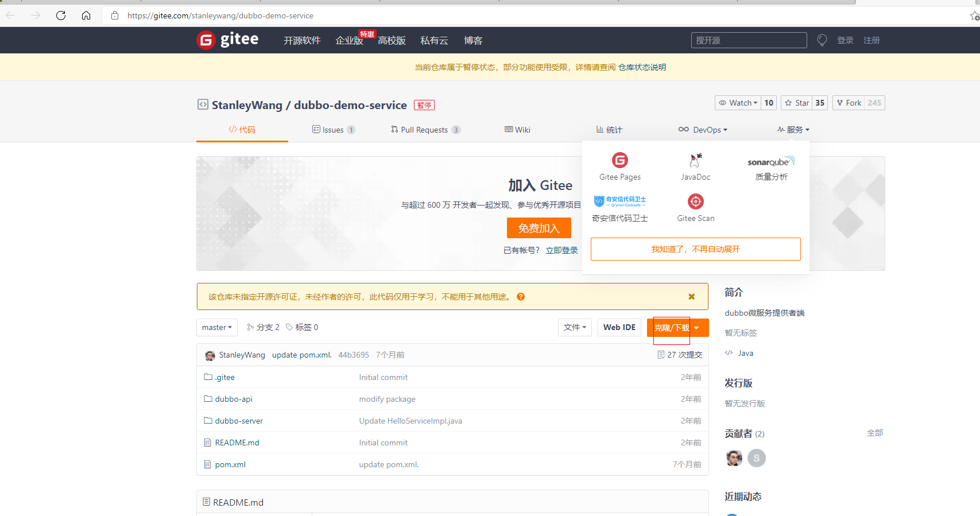
Task: Click the 立即登录 link
Action: click(562, 250)
